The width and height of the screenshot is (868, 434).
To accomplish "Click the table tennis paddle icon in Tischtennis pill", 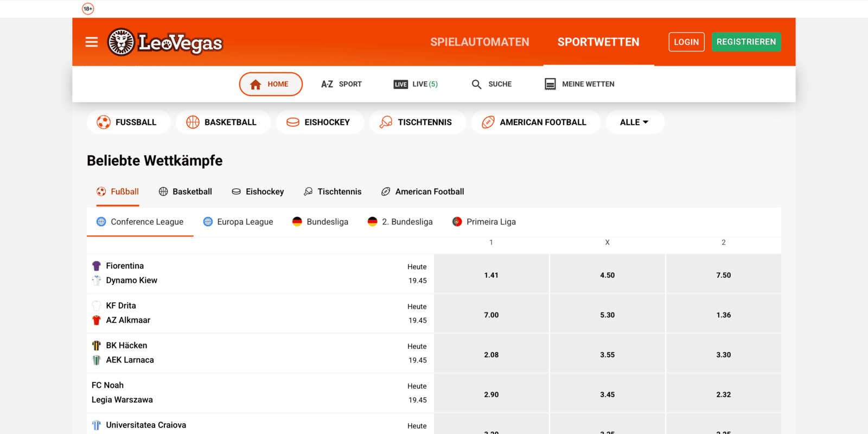I will point(386,122).
